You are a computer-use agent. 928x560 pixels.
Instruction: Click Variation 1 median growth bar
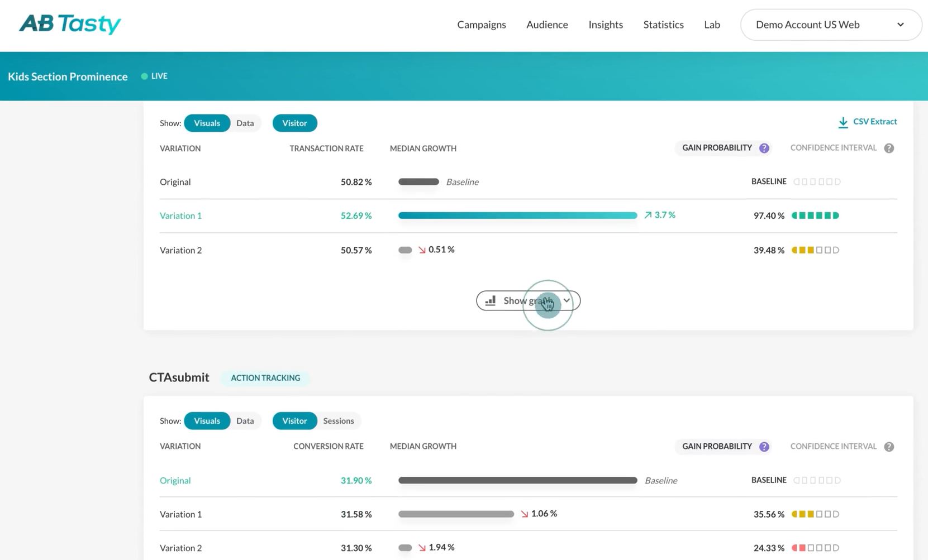pyautogui.click(x=517, y=214)
